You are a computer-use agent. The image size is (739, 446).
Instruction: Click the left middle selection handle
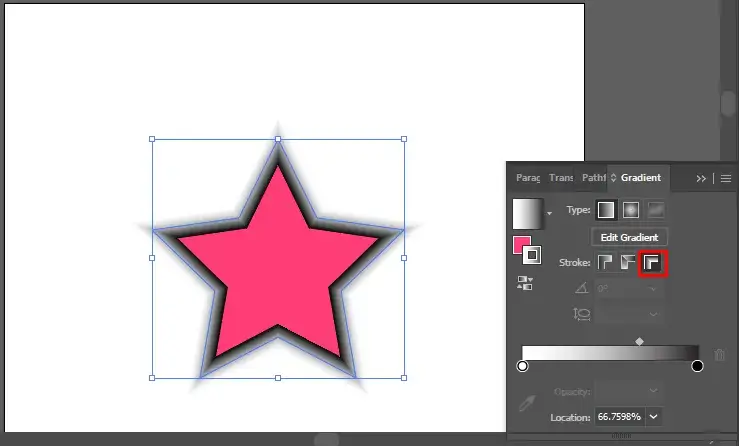click(x=152, y=258)
